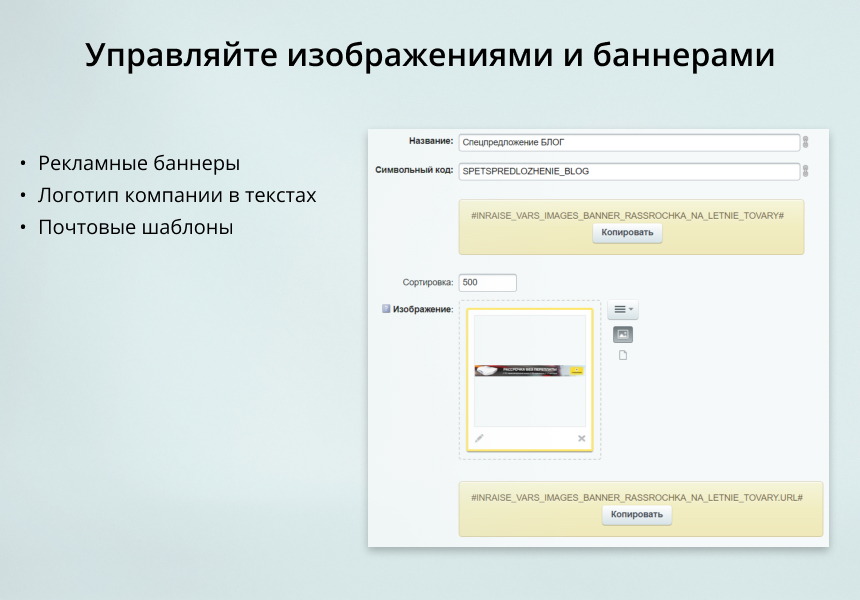Screen dimensions: 860x600
Task: Select the pencil edit icon in the image frame
Action: (x=479, y=438)
